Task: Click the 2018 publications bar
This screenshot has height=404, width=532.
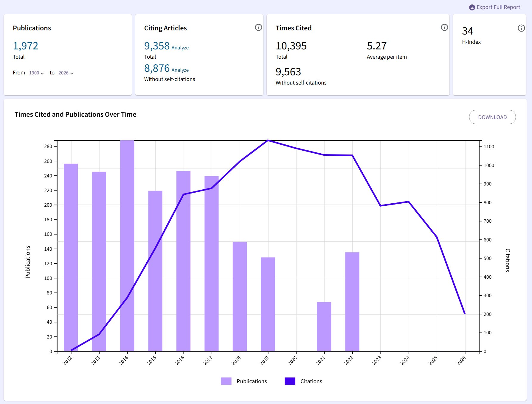Action: [240, 297]
